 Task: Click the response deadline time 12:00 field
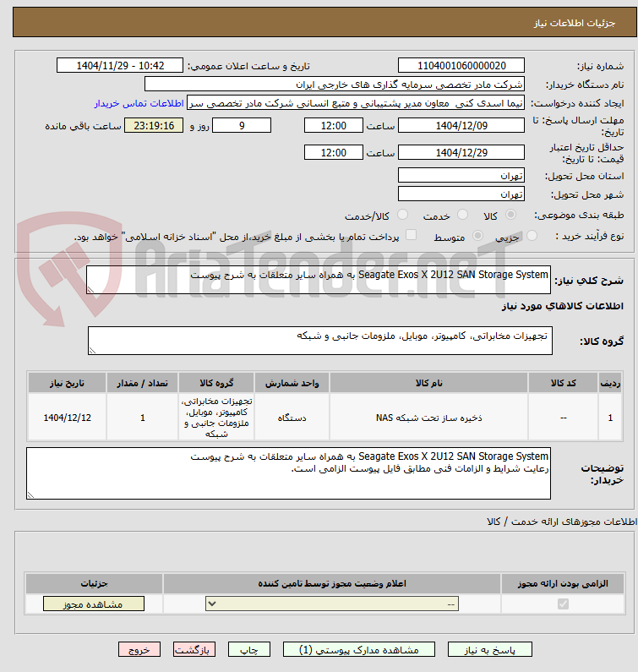(333, 126)
